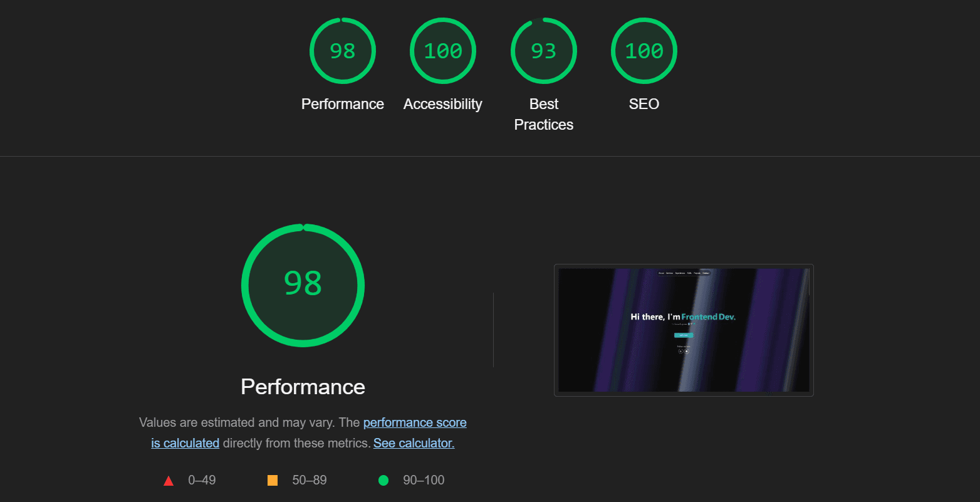Click the green circle pass-range legend icon
This screenshot has height=502, width=980.
point(383,481)
